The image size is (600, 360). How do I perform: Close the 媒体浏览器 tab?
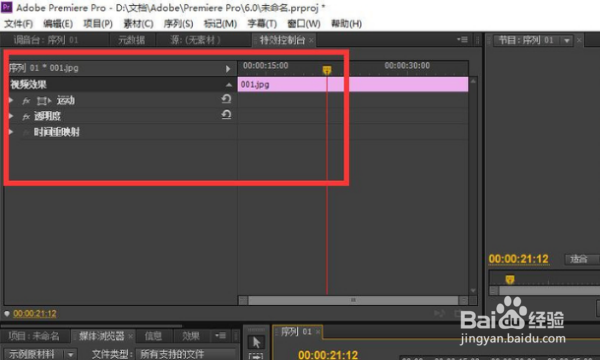(130, 336)
